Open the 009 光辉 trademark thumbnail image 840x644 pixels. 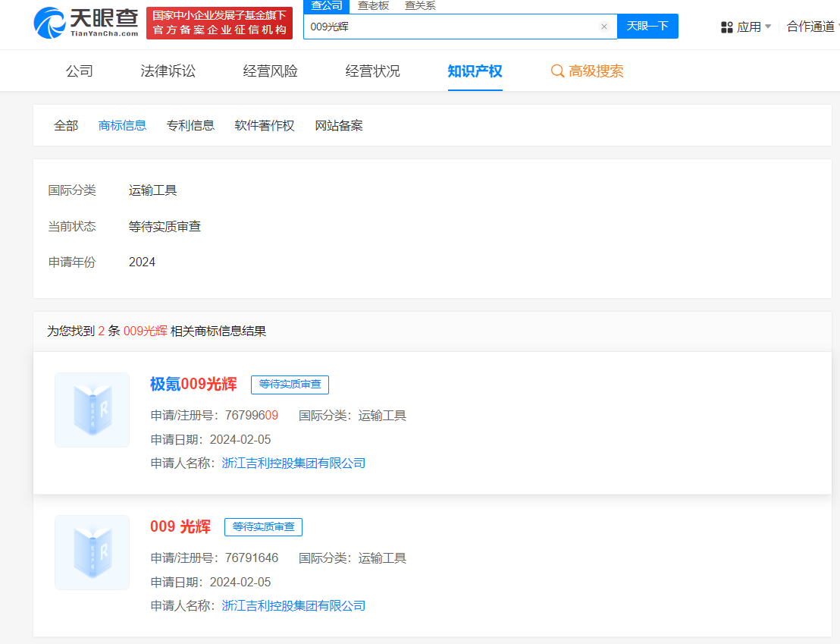[92, 552]
